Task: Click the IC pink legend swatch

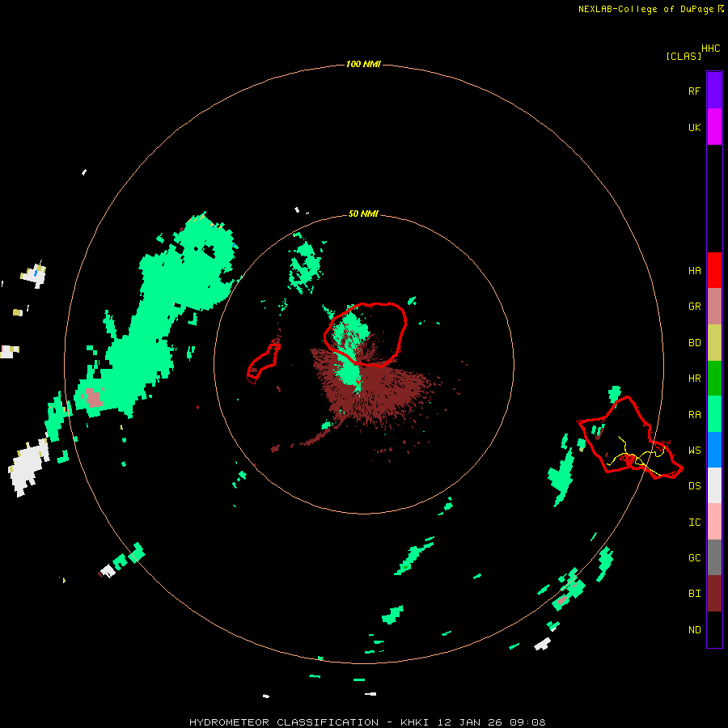Action: tap(714, 522)
